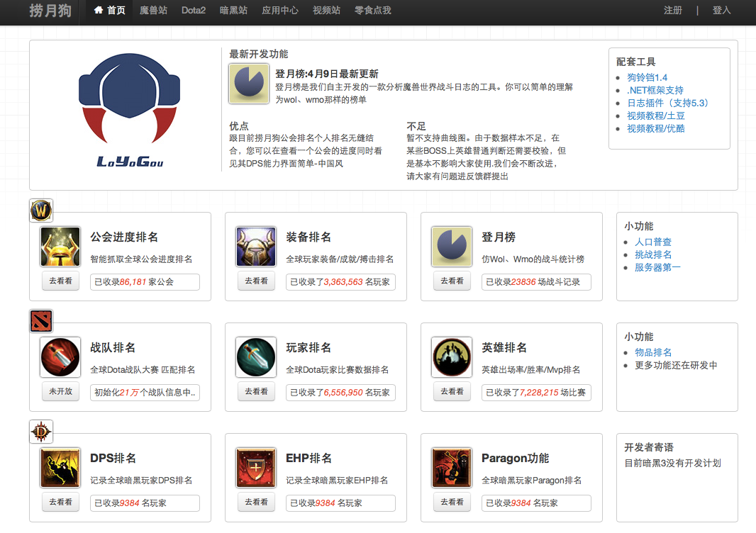
Task: Open the 人口普查 link
Action: tap(653, 242)
